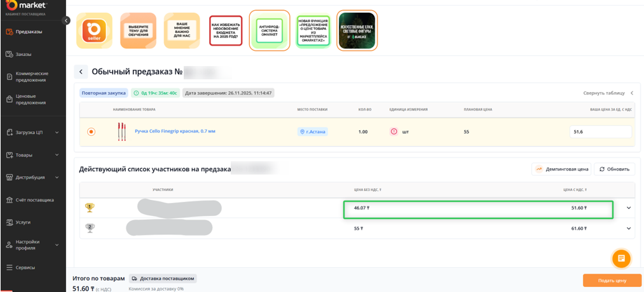Select the radio button for Ручка Cello
The image size is (644, 292).
coord(91,131)
